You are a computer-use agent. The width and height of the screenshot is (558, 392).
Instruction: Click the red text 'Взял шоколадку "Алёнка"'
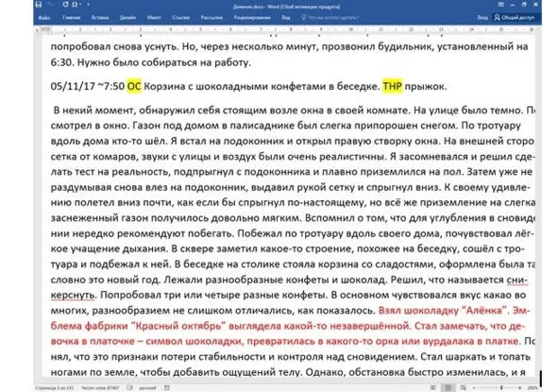pos(443,311)
